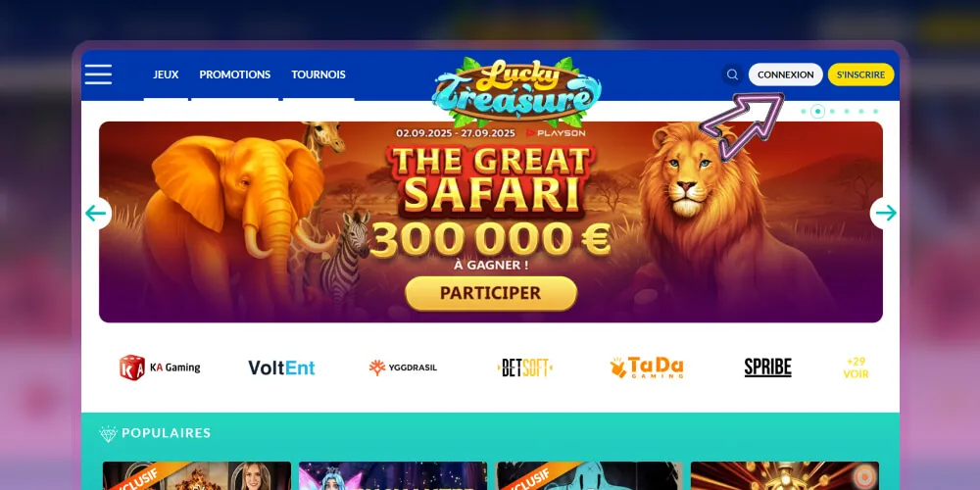Select the VoltEnt provider logo
Viewport: 980px width, 490px height.
[x=281, y=367]
